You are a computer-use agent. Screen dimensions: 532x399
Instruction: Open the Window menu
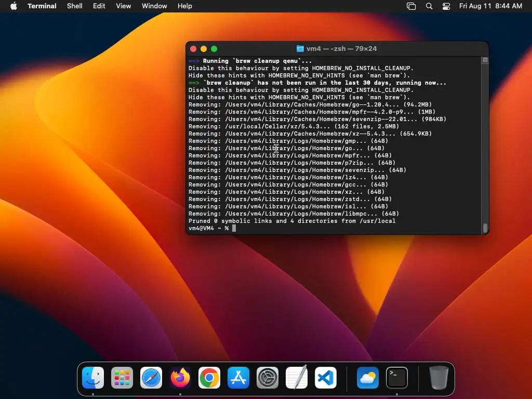tap(154, 6)
